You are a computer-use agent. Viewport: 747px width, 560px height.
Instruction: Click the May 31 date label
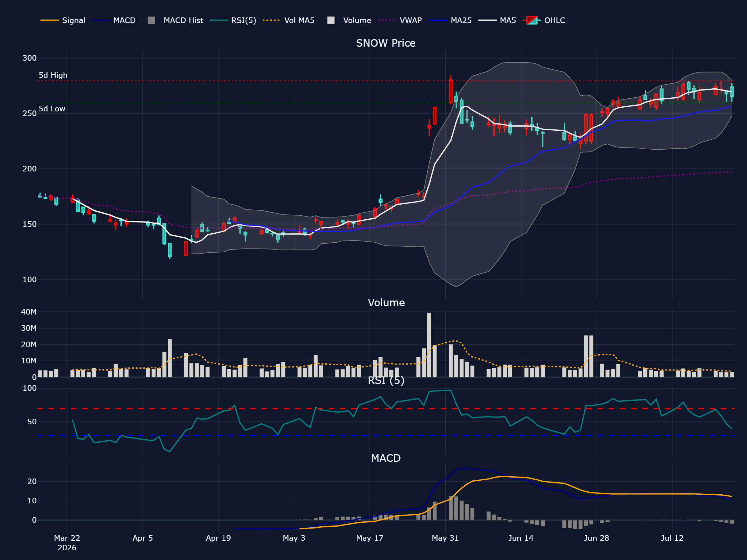coord(445,538)
